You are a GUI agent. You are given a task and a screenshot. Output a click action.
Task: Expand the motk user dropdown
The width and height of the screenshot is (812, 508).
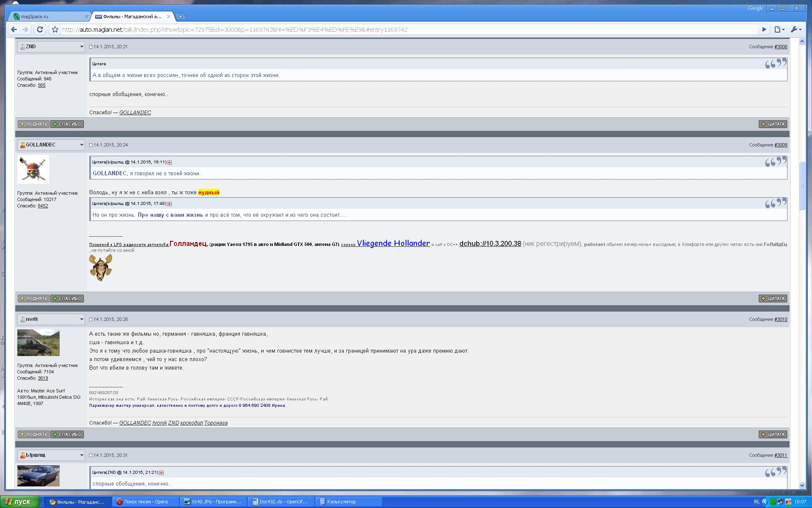pyautogui.click(x=82, y=319)
